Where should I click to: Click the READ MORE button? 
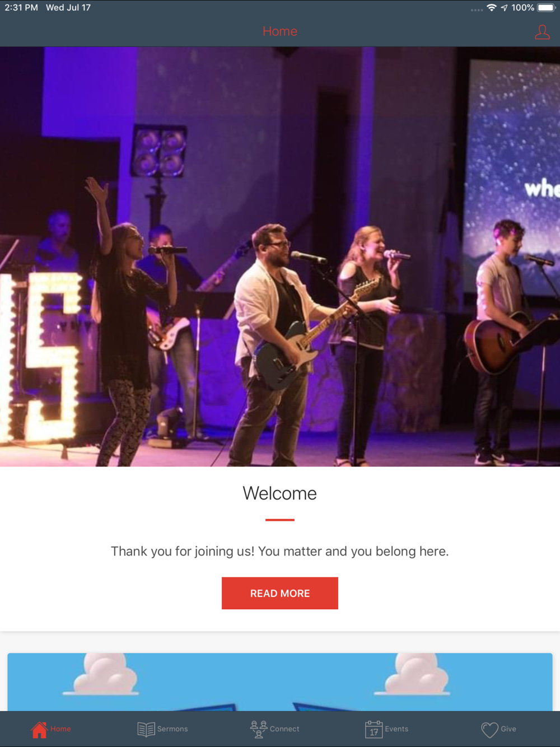(280, 593)
